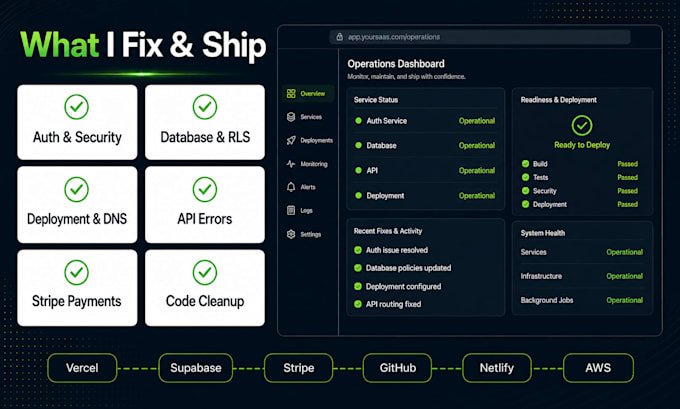Image resolution: width=680 pixels, height=409 pixels.
Task: Open the Services sidebar item
Action: pos(304,117)
